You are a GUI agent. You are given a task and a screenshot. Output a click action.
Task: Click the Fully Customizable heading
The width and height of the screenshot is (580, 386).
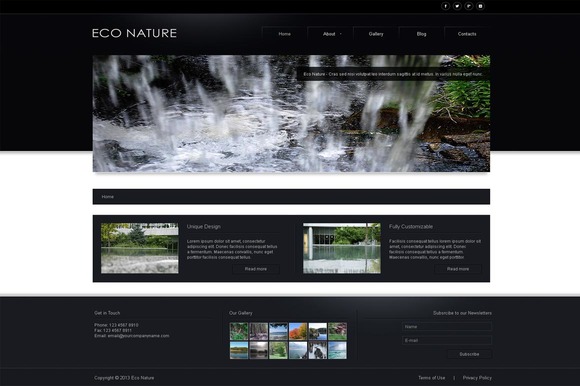[x=411, y=227]
